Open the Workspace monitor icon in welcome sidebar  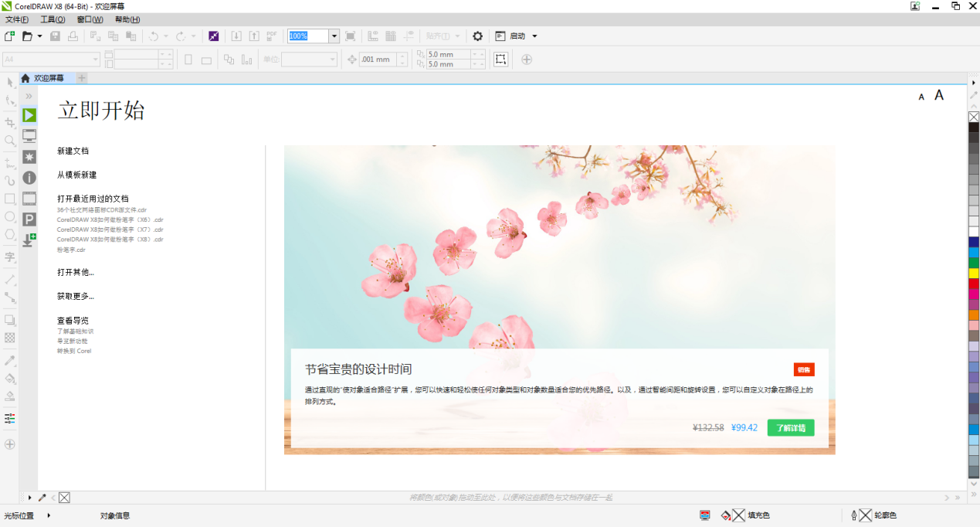[29, 136]
